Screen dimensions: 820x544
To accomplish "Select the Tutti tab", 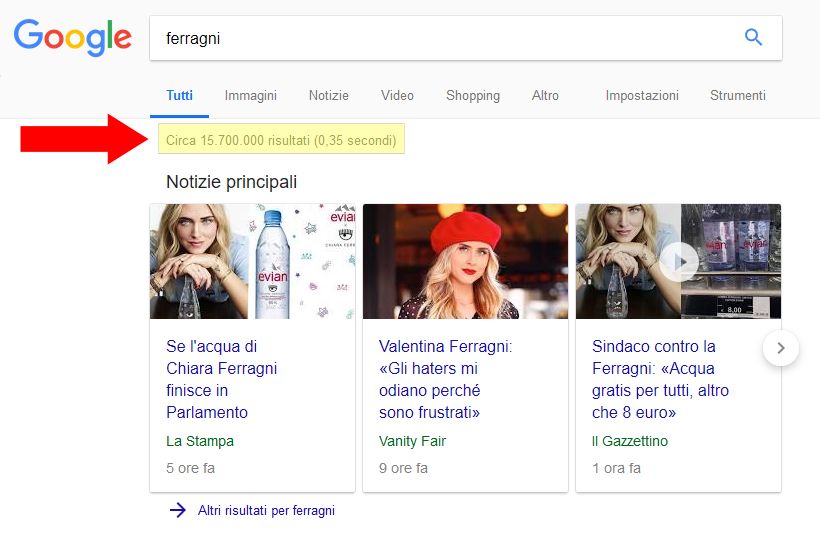I will coord(179,96).
